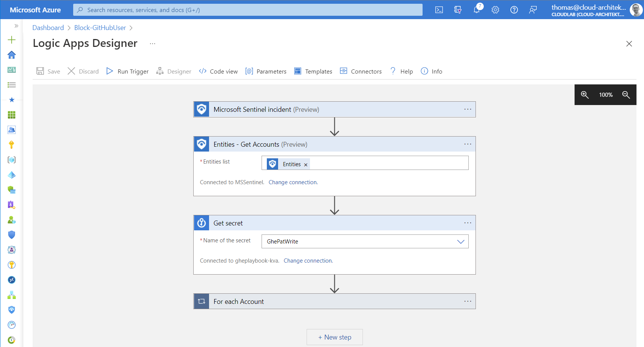Open the Directories and subscriptions filter icon
Viewport: 644px width, 347px height.
pos(457,10)
